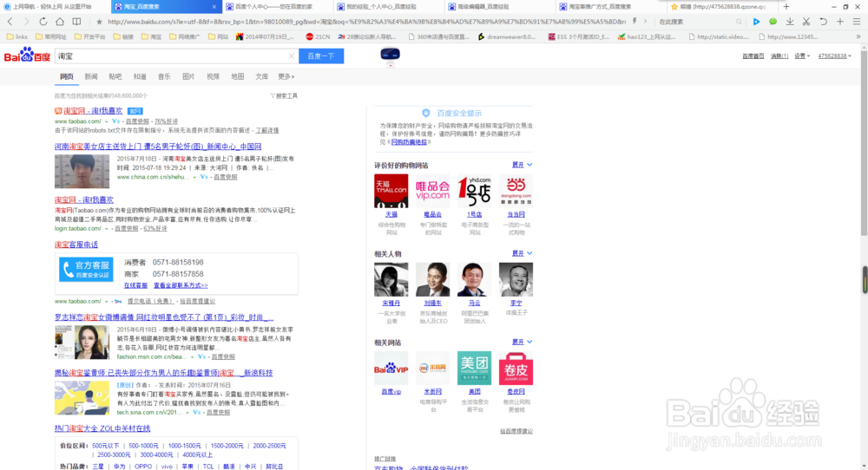
Task: Go to browser home page icon
Action: point(60,22)
